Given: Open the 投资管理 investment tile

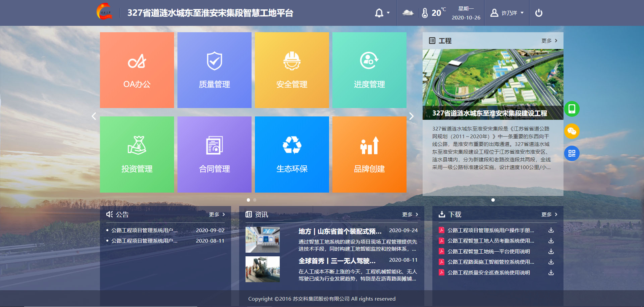Looking at the screenshot, I should tap(137, 154).
